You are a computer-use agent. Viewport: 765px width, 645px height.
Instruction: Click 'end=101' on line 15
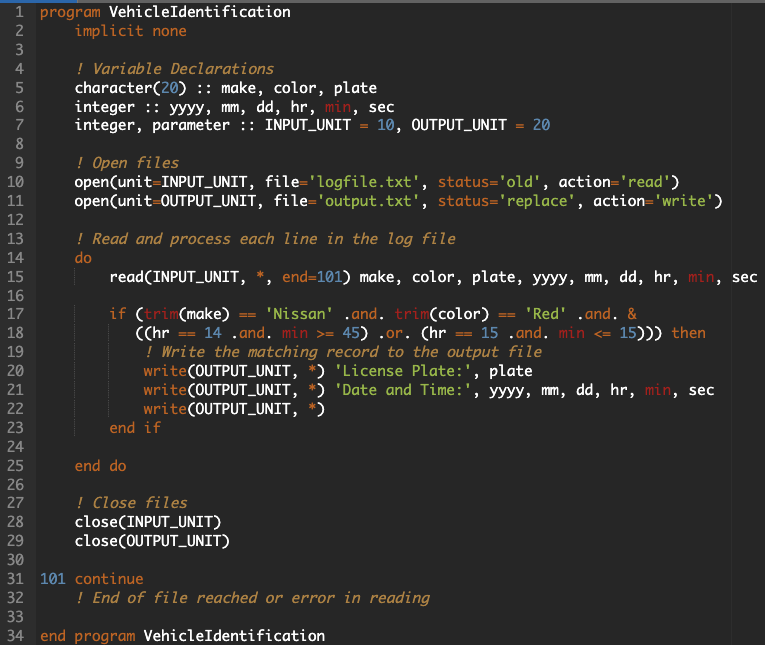pos(312,277)
